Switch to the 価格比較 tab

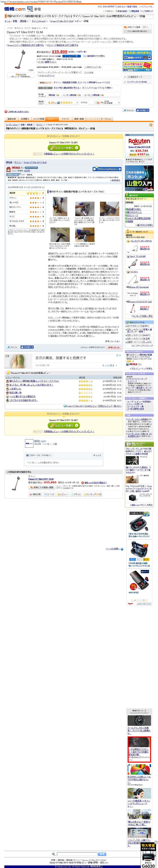[x=12, y=119]
